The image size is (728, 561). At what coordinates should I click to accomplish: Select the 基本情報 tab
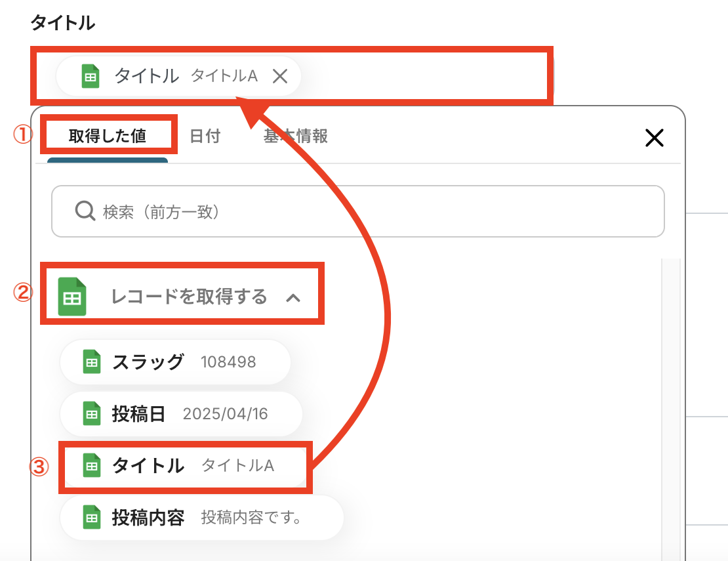pos(295,136)
